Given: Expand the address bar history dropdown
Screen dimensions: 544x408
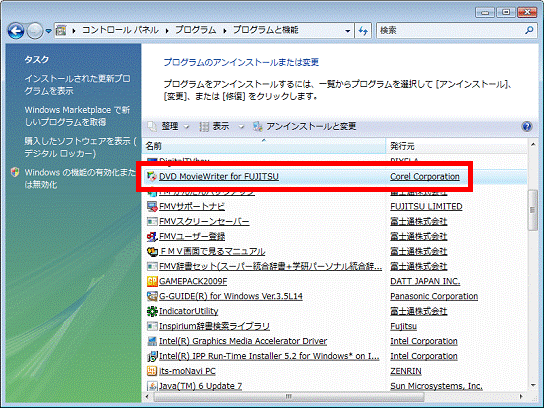Looking at the screenshot, I should (347, 31).
